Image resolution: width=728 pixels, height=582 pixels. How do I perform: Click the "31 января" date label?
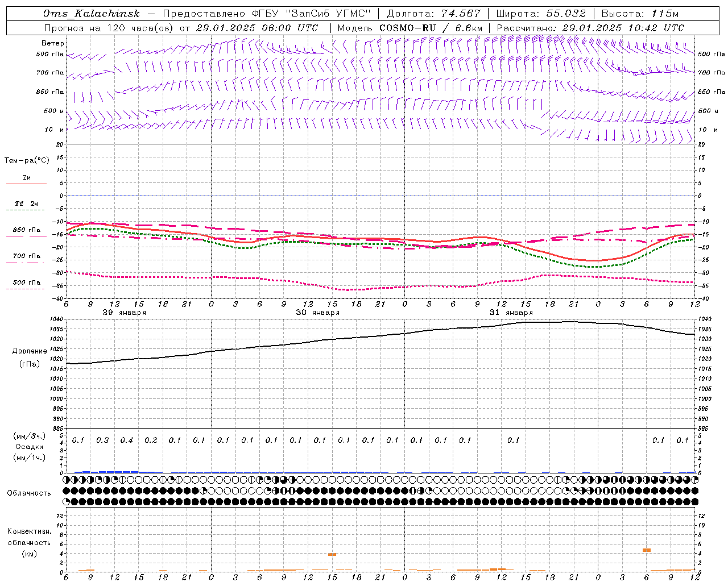(511, 313)
